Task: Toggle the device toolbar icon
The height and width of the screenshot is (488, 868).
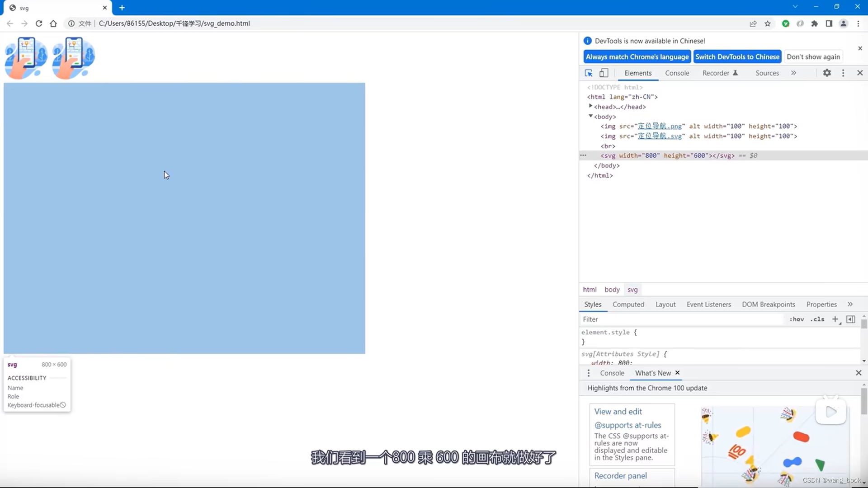Action: coord(604,73)
